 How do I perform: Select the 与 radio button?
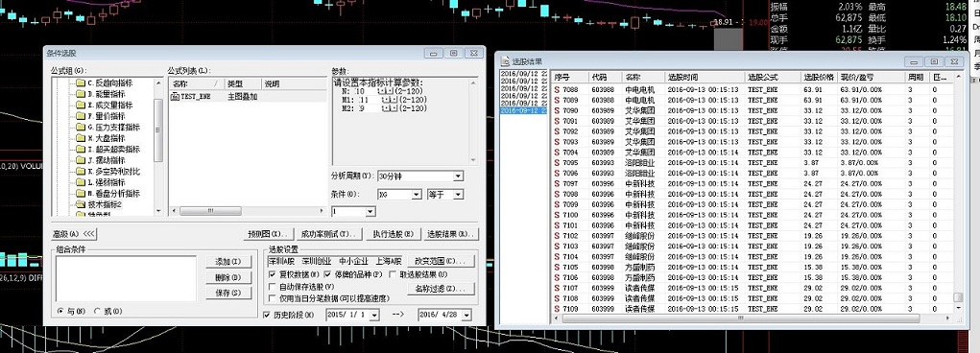click(60, 311)
